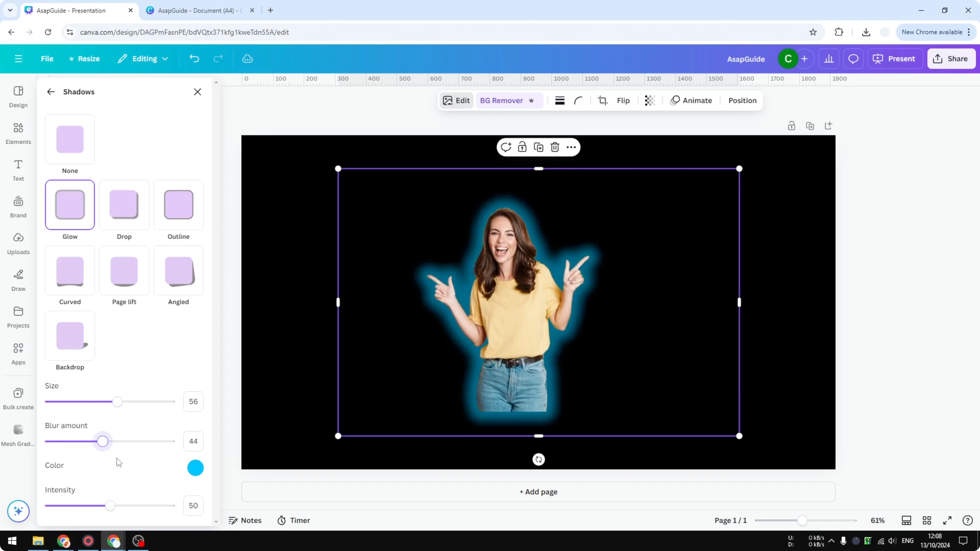Select the Glow shadow style
Image resolution: width=980 pixels, height=551 pixels.
point(70,205)
